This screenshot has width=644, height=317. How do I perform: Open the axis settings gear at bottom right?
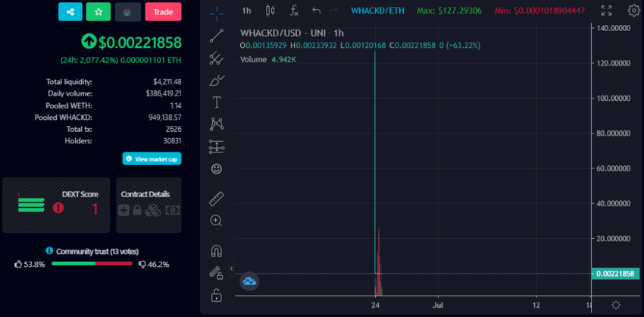pos(615,306)
